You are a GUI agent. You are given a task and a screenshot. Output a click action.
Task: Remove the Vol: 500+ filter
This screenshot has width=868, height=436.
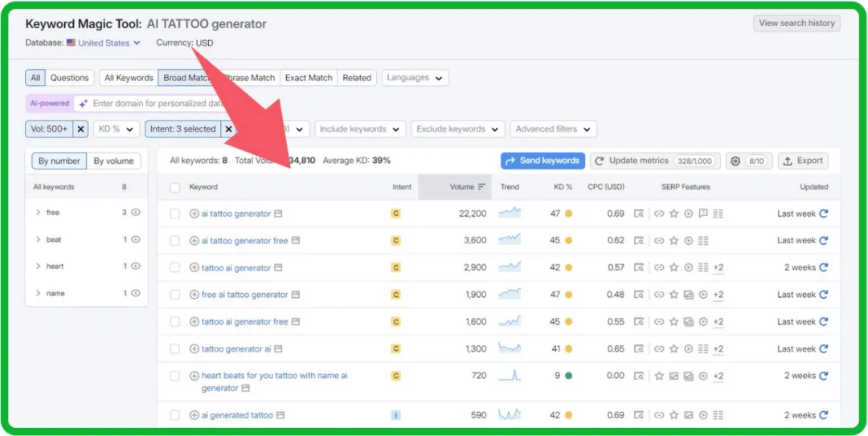(80, 129)
